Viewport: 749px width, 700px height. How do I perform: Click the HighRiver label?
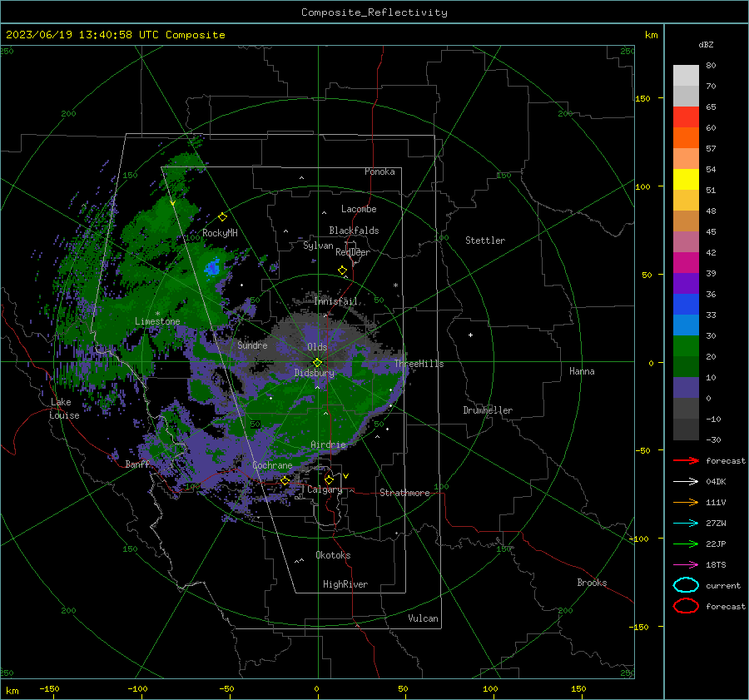pos(345,584)
